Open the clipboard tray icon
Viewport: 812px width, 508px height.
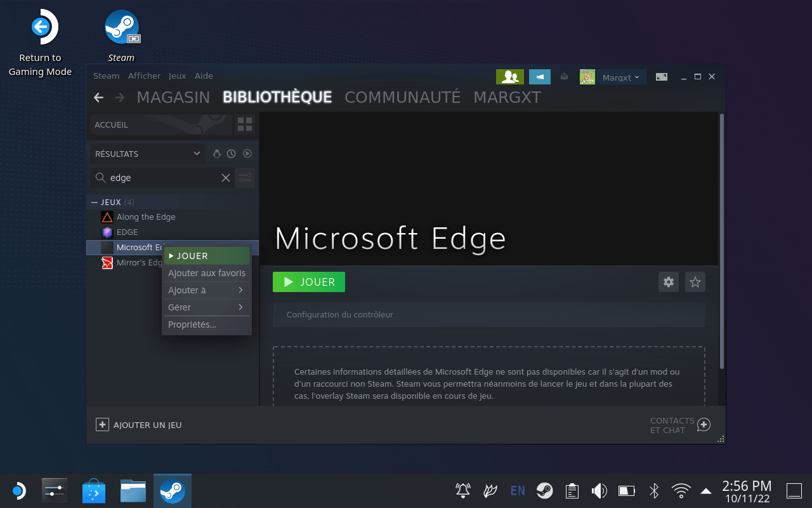[572, 491]
